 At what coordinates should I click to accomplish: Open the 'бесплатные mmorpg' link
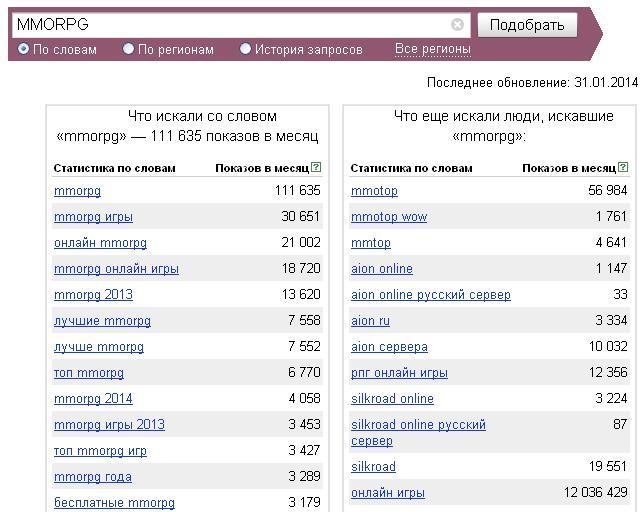click(114, 503)
